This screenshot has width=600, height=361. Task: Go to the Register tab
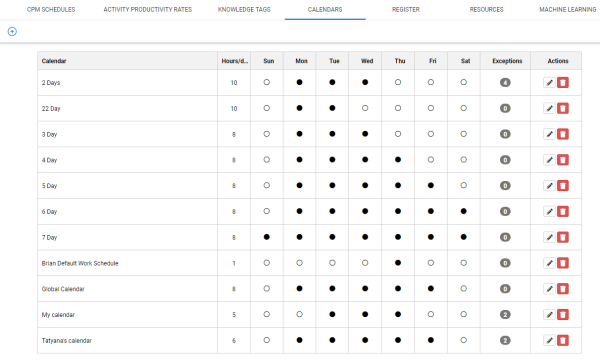[x=406, y=10]
